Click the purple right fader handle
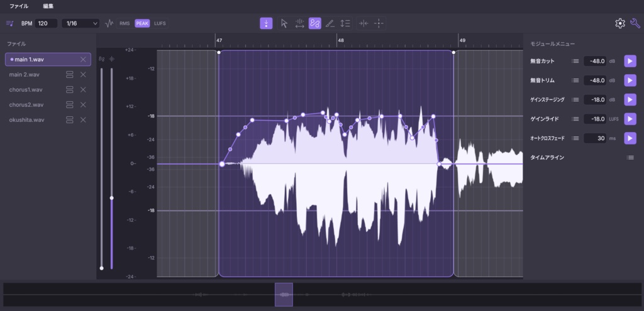This screenshot has width=644, height=311. (111, 198)
